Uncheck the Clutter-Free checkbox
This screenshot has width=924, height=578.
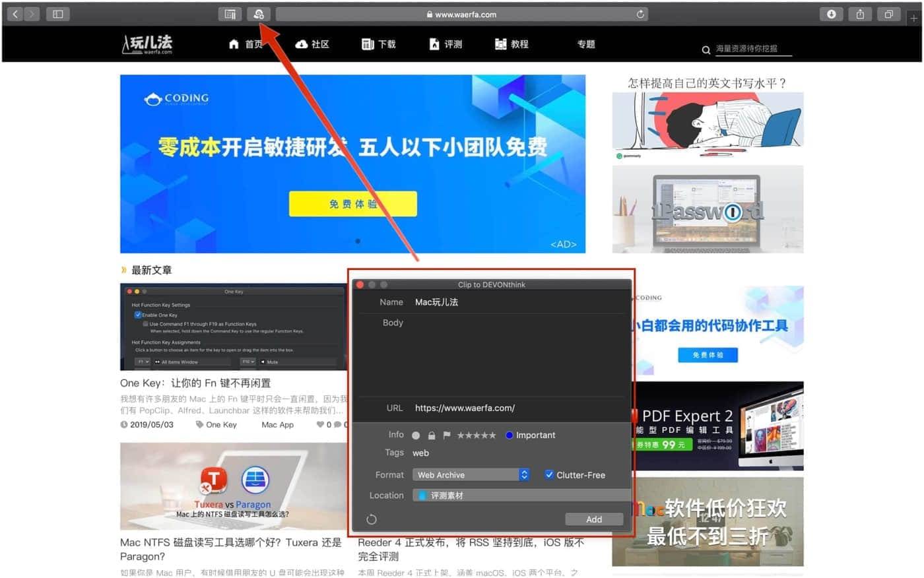[x=549, y=474]
